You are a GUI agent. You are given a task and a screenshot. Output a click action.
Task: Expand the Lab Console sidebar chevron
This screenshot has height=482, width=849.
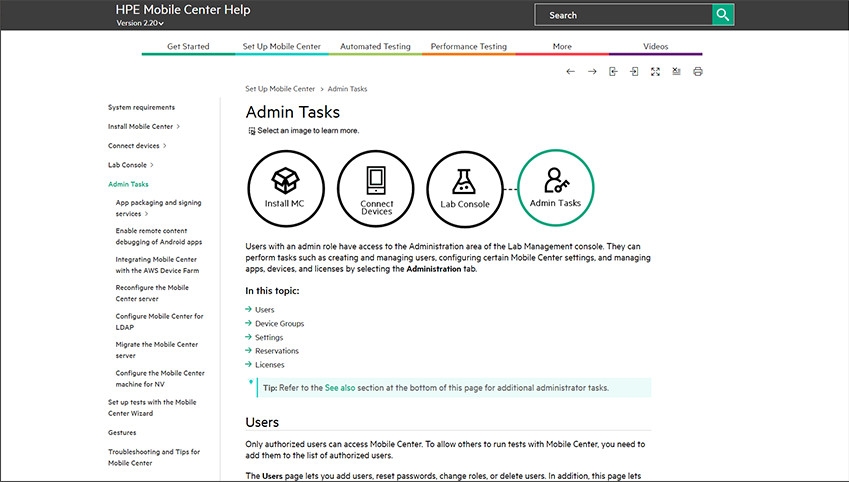152,165
